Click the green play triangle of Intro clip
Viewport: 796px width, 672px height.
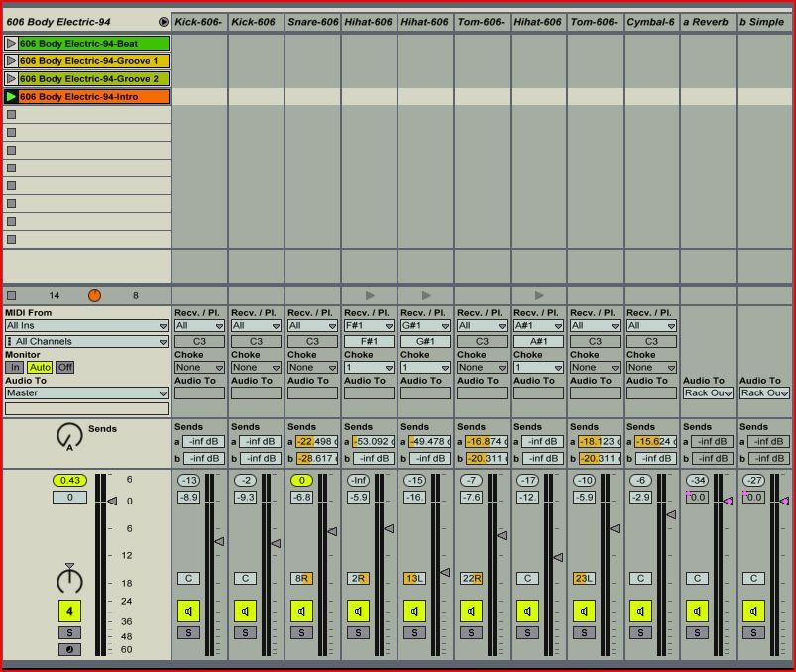(11, 96)
